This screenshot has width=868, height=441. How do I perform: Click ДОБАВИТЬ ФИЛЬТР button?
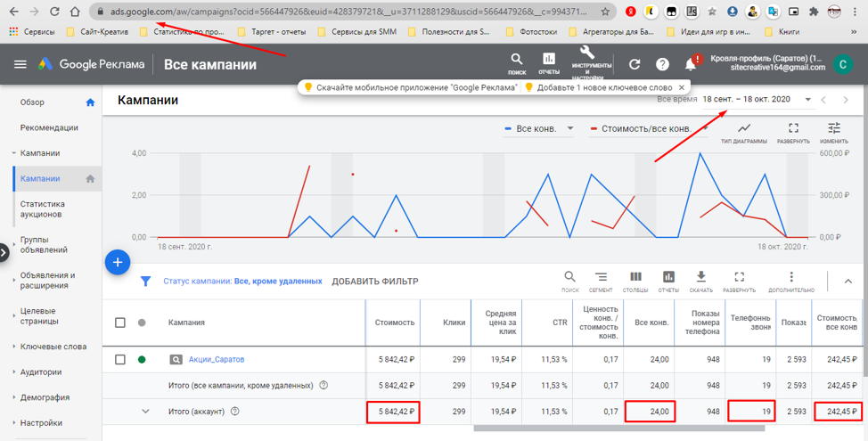[x=375, y=282]
